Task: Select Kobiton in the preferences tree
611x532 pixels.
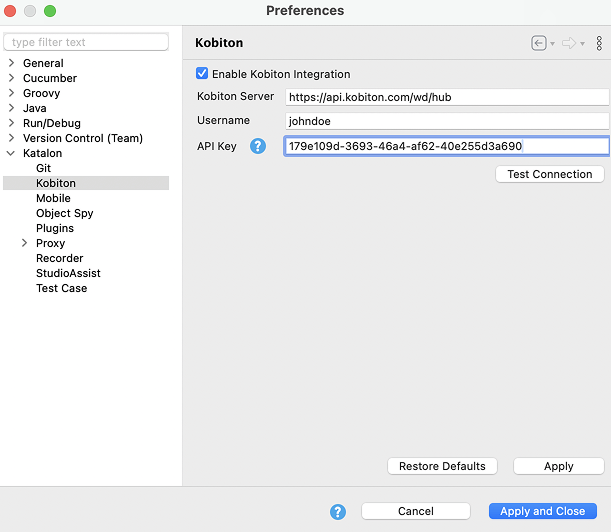Action: coord(56,183)
